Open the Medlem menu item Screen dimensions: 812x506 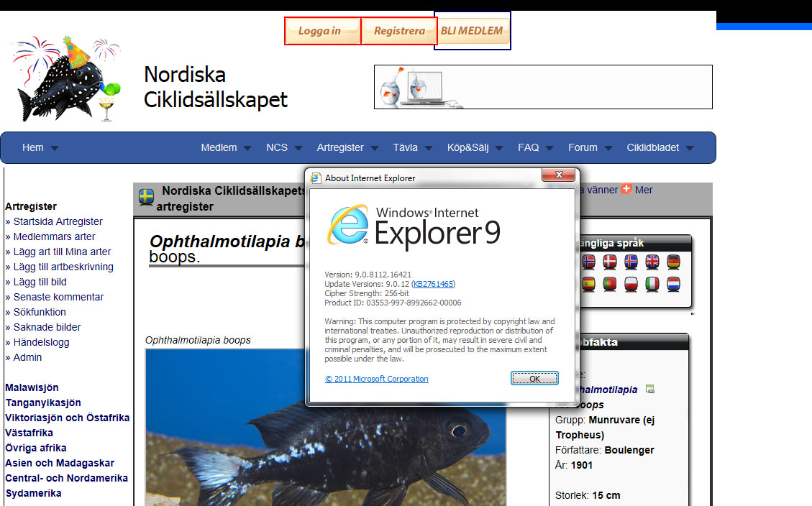coord(219,147)
